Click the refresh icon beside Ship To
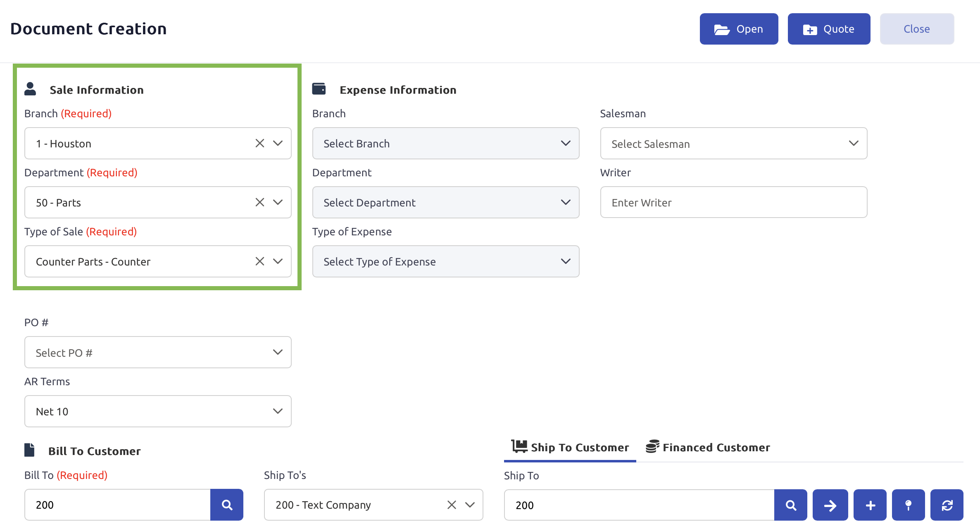 tap(947, 505)
